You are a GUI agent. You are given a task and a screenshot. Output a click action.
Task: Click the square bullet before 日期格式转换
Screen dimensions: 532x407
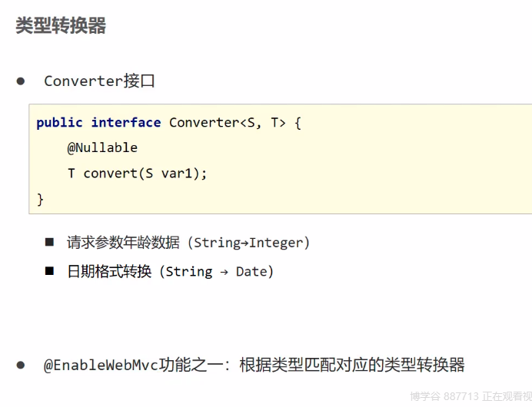coord(49,270)
